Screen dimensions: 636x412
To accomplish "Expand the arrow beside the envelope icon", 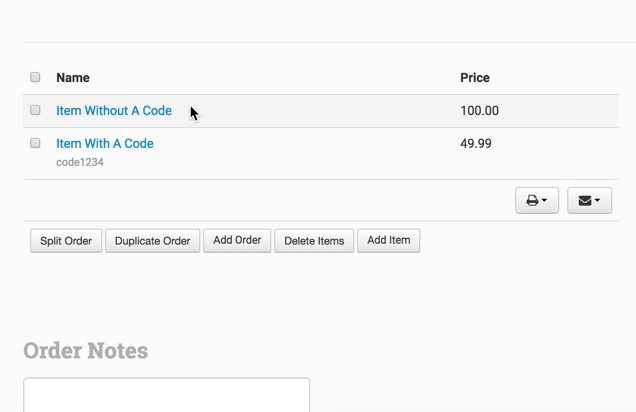I will pyautogui.click(x=598, y=200).
